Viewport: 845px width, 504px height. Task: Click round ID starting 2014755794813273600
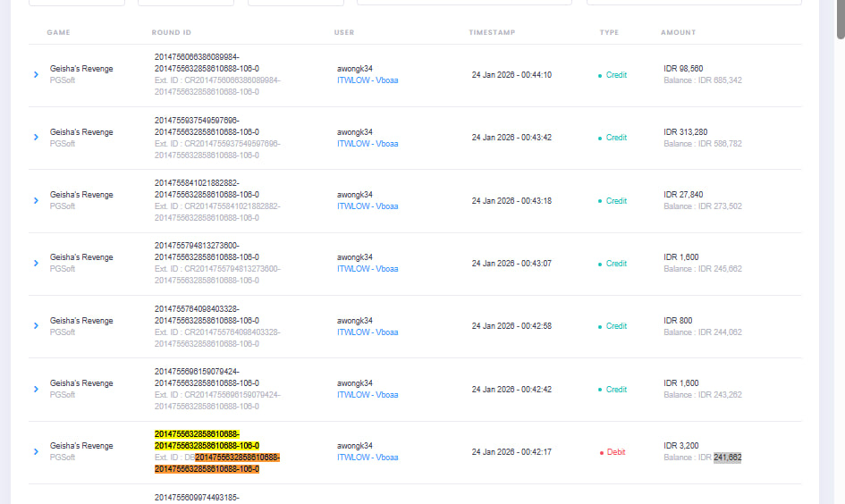[207, 251]
